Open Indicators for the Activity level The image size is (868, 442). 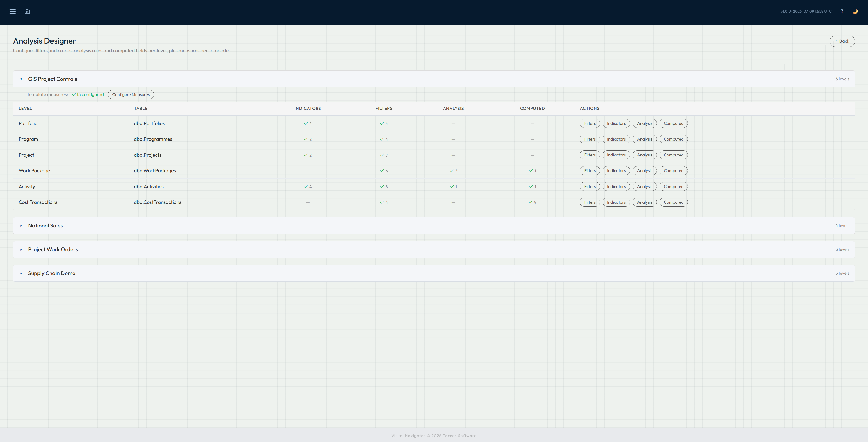(616, 187)
